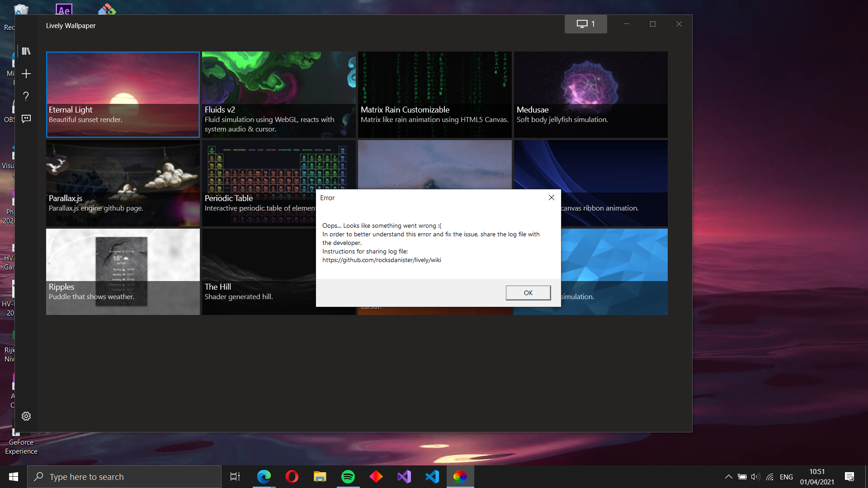Launch Opera browser from taskbar
868x488 pixels.
(292, 477)
